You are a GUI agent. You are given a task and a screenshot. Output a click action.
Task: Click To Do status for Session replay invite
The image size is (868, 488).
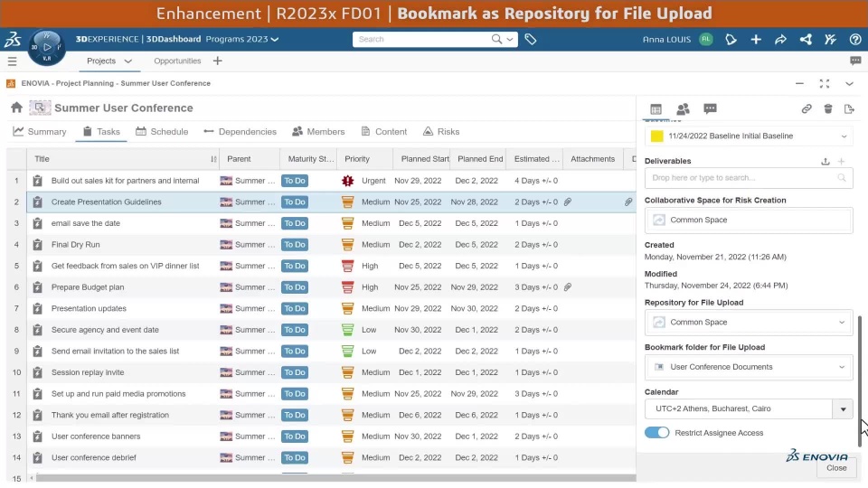tap(295, 372)
